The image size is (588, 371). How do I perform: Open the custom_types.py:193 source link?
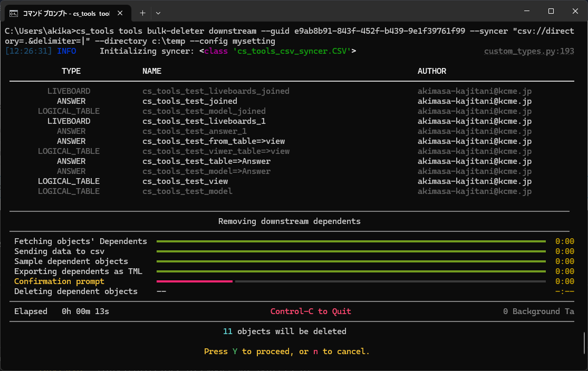pyautogui.click(x=529, y=51)
